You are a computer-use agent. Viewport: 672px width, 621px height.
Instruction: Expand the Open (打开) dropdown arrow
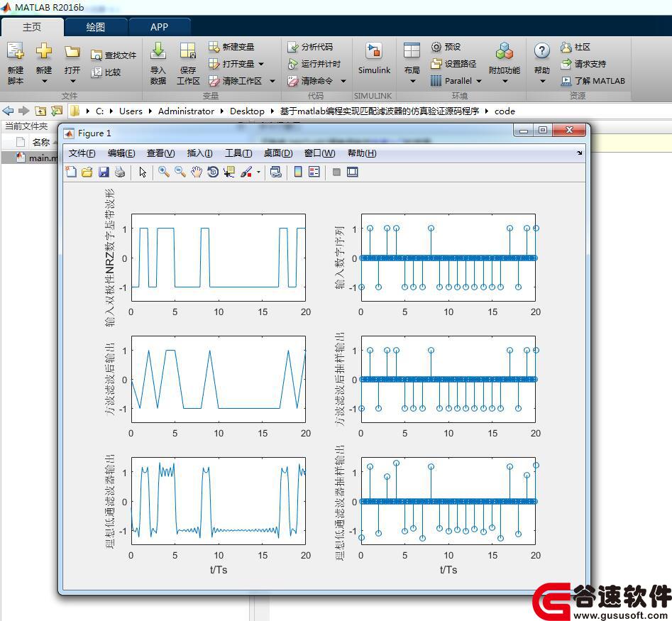point(72,81)
